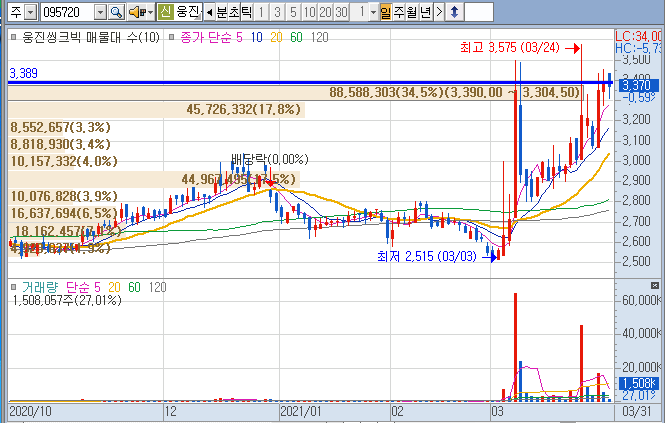The width and height of the screenshot is (665, 423).
Task: Click the 1,508,057주(27.01%) volume text
Action: (x=67, y=300)
